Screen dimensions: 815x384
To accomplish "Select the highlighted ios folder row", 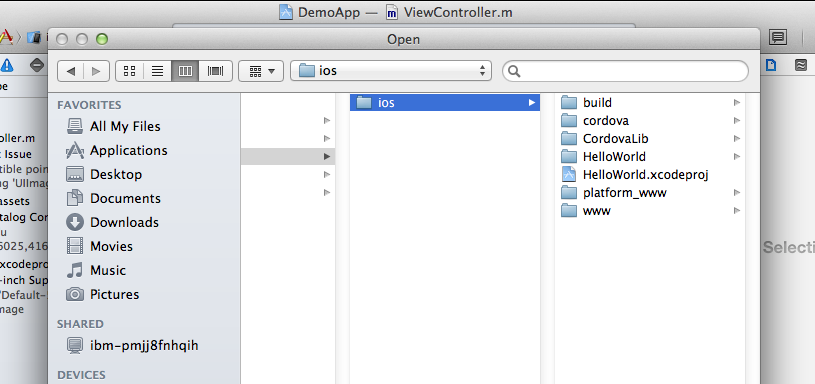I will [x=445, y=102].
